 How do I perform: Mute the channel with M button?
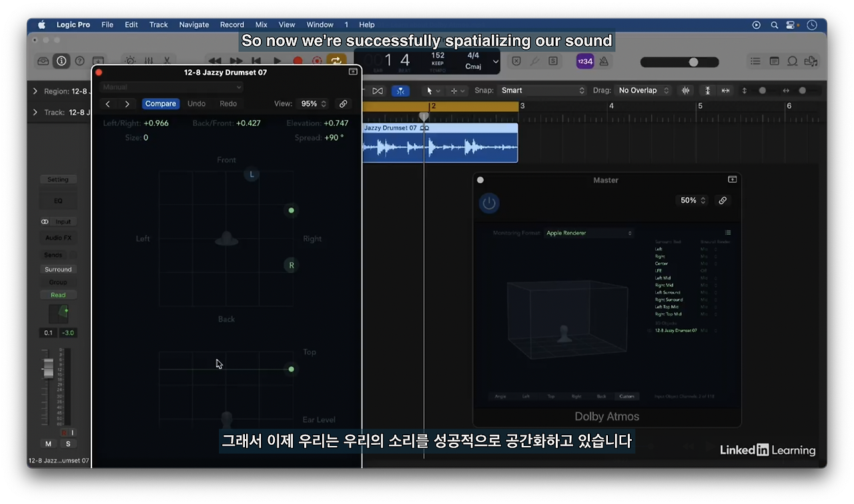(48, 443)
